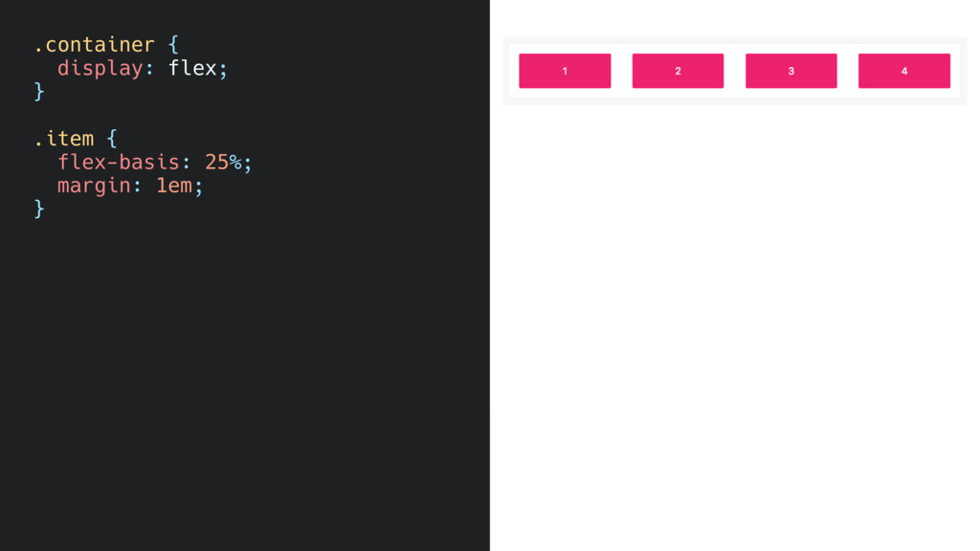Select the 1em margin value
This screenshot has height=551, width=980.
174,186
